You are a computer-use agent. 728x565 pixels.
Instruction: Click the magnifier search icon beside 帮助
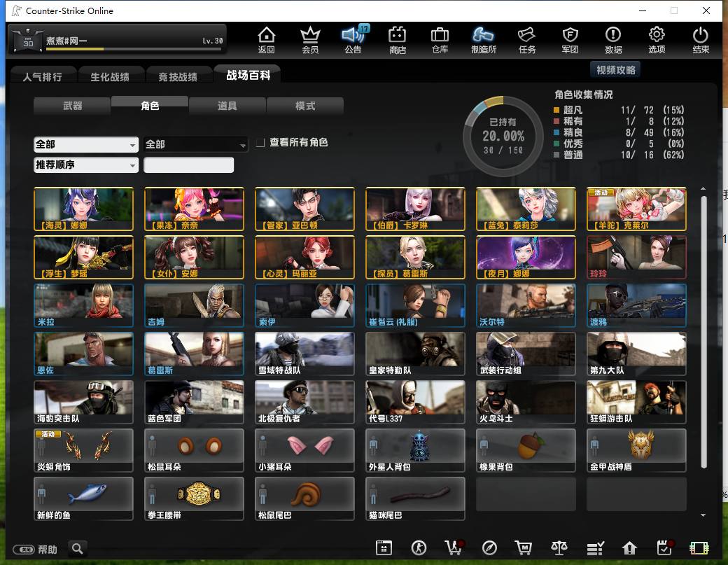point(78,549)
